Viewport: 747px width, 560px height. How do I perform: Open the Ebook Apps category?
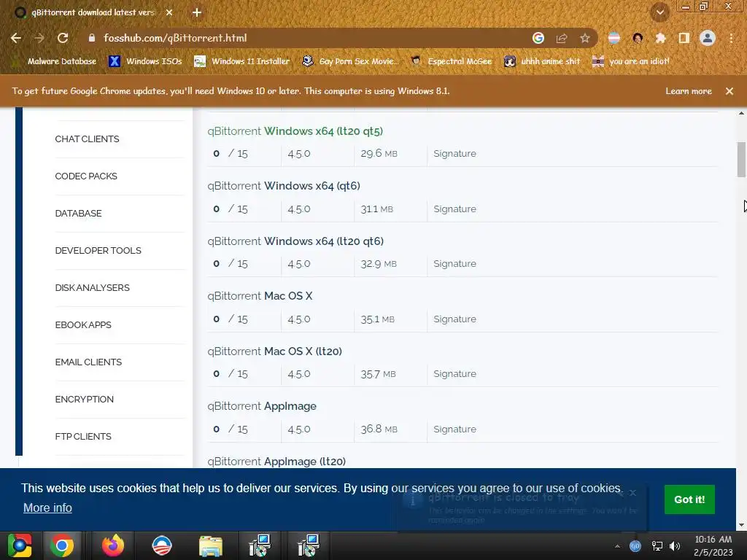pos(83,324)
